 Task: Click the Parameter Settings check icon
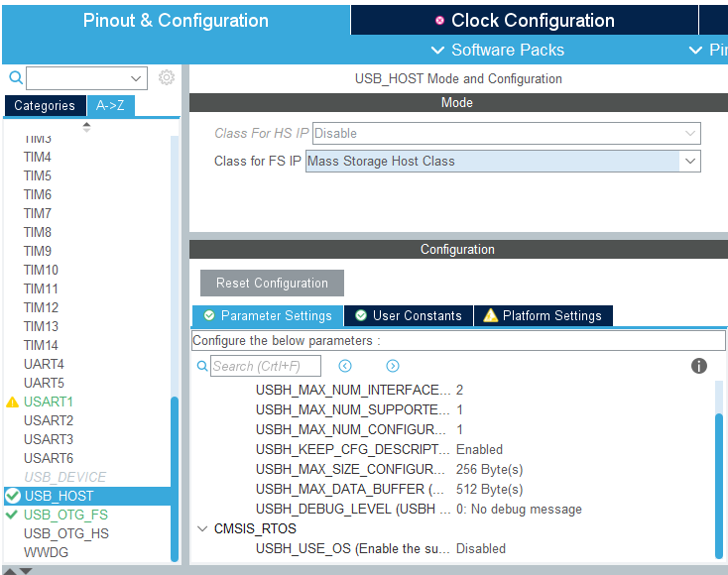pos(209,315)
